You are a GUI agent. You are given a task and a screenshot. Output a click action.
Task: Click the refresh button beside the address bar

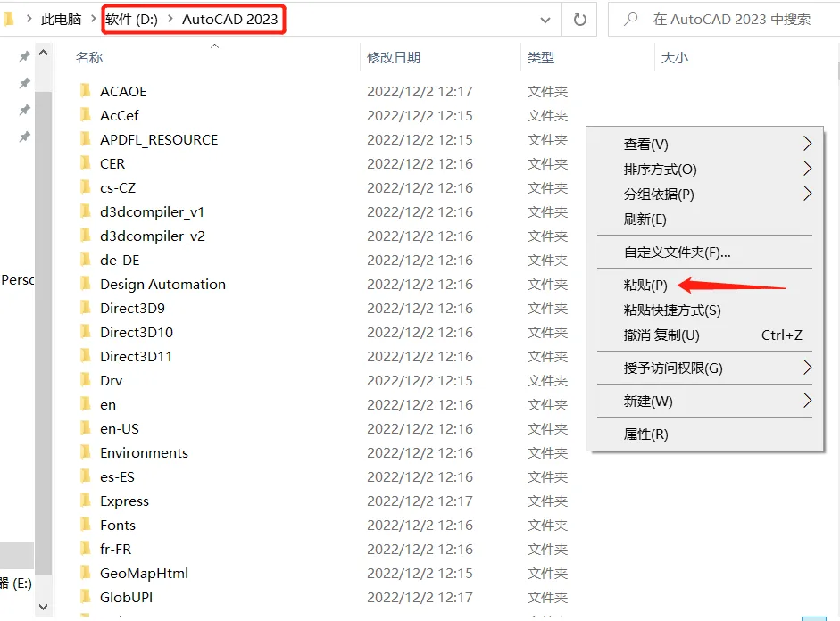579,20
